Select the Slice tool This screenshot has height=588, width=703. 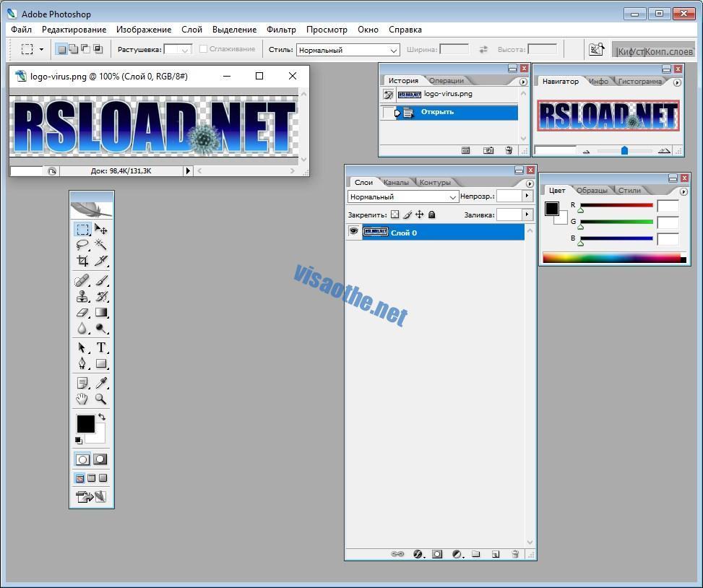[101, 260]
